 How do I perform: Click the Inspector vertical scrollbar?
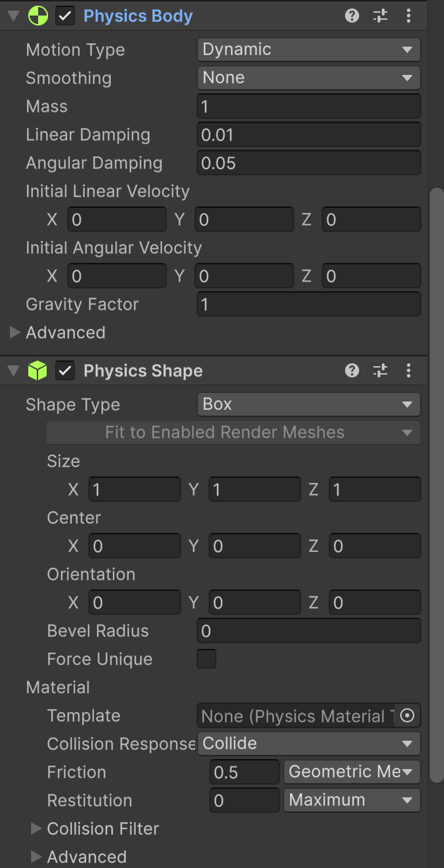[x=436, y=481]
